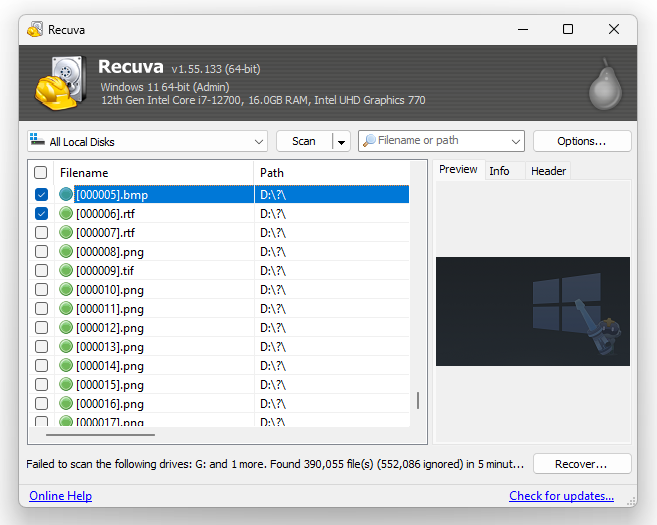Click the Check for updates link
Image resolution: width=657 pixels, height=525 pixels.
coord(561,496)
